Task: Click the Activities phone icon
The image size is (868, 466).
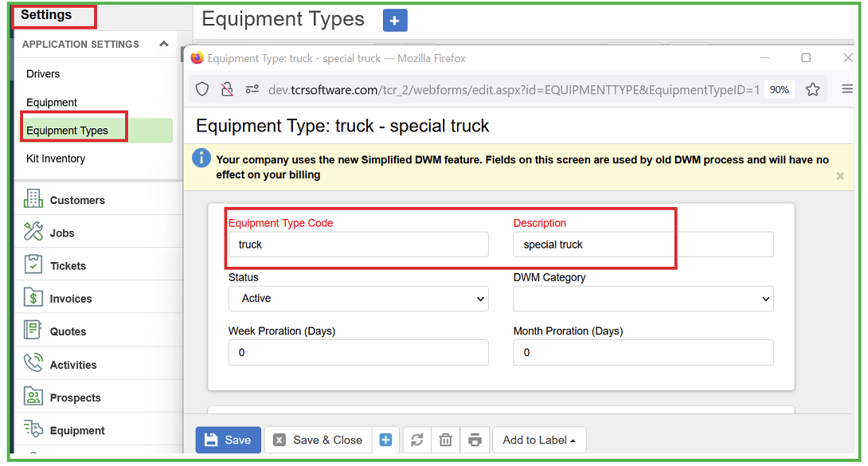Action: coord(33,363)
